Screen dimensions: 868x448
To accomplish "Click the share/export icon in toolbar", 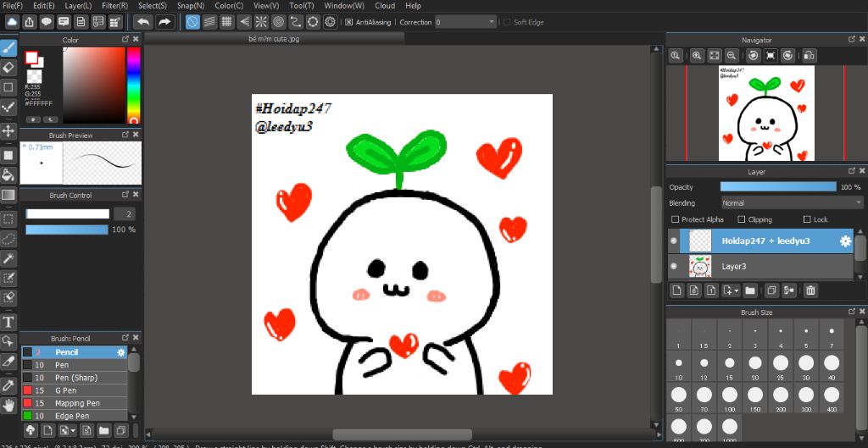I will pyautogui.click(x=30, y=22).
